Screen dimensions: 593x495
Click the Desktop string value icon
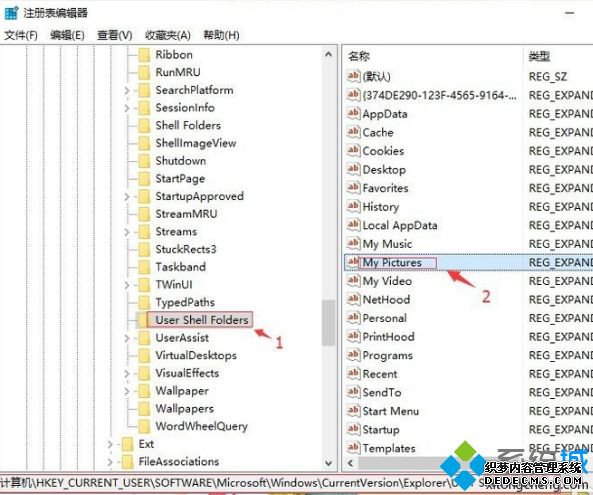coord(353,169)
